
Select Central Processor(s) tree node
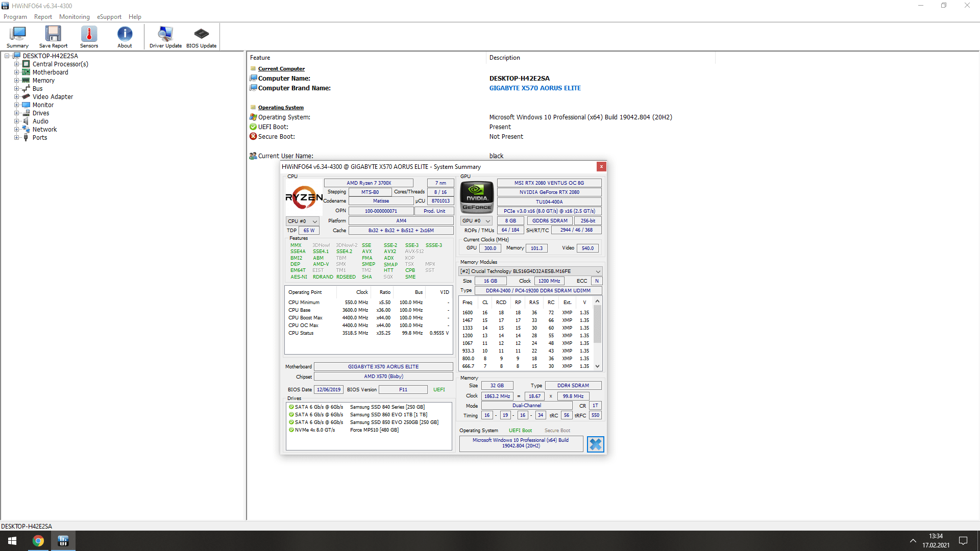pyautogui.click(x=60, y=64)
